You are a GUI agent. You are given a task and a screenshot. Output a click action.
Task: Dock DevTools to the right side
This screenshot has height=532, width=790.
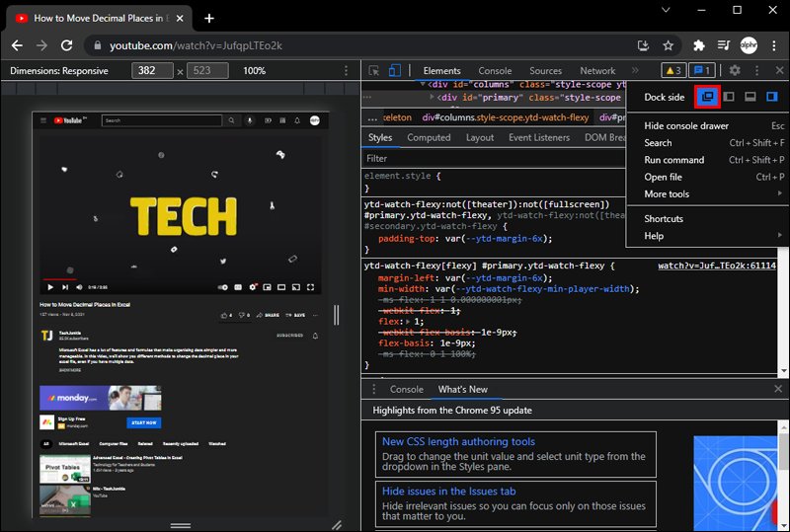point(772,97)
